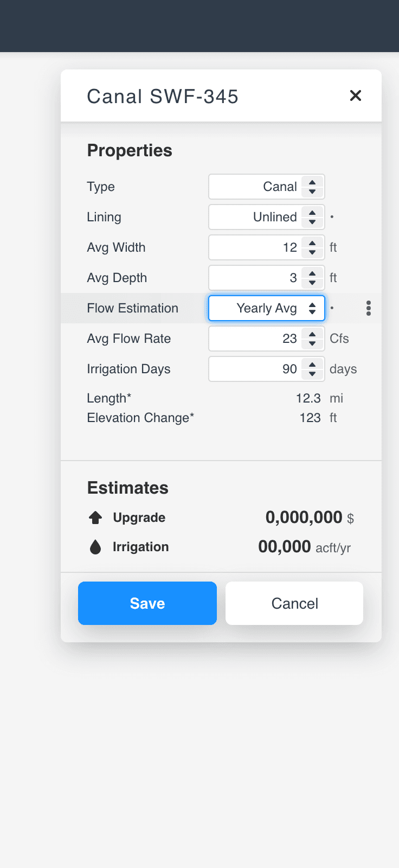
Task: Increment the Avg Flow Rate value
Action: click(x=312, y=334)
